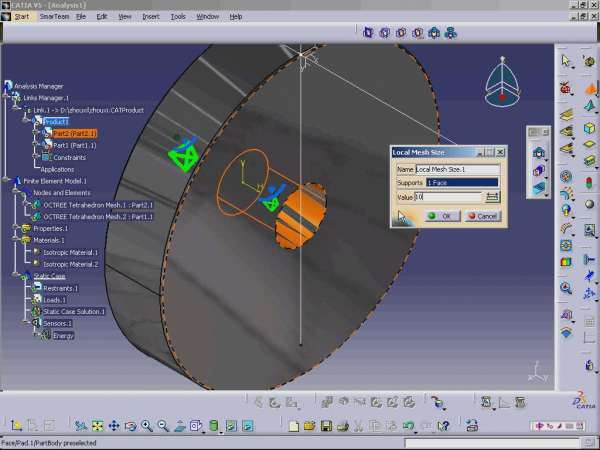The width and height of the screenshot is (600, 450).
Task: Click the Save floppy disk icon
Action: pyautogui.click(x=326, y=426)
